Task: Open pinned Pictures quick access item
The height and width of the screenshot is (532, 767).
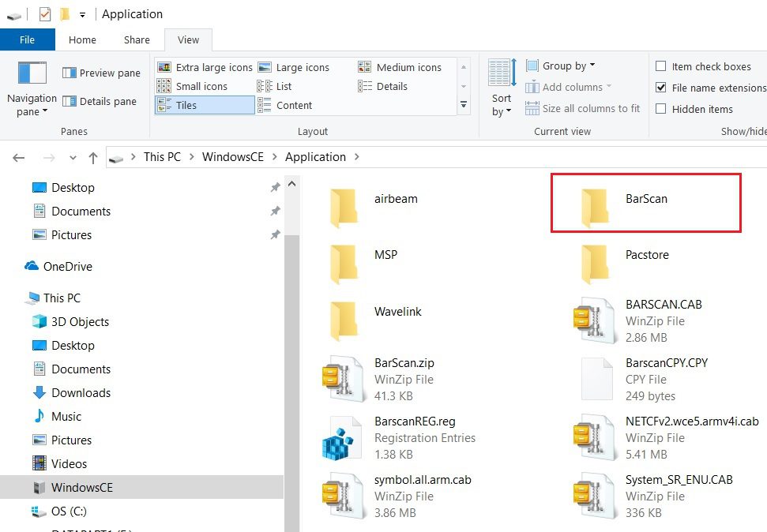Action: [62, 234]
